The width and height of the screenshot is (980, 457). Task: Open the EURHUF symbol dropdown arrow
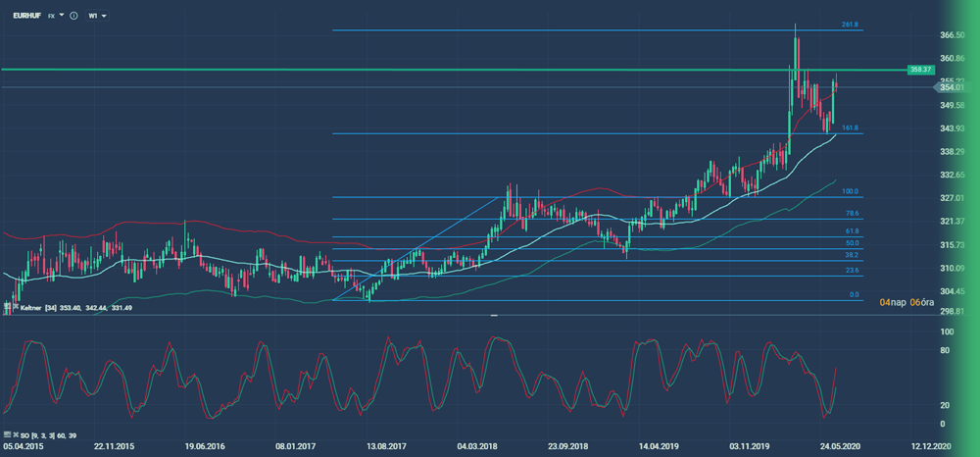62,16
